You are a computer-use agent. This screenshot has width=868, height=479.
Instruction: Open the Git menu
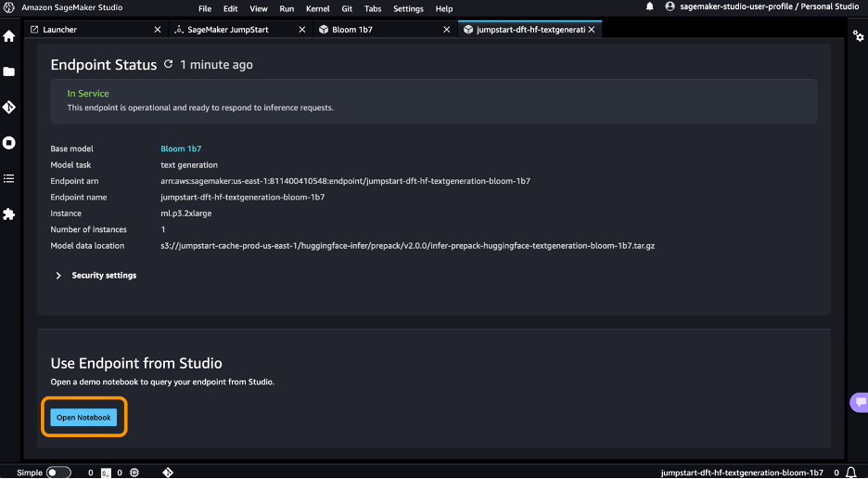pos(347,9)
